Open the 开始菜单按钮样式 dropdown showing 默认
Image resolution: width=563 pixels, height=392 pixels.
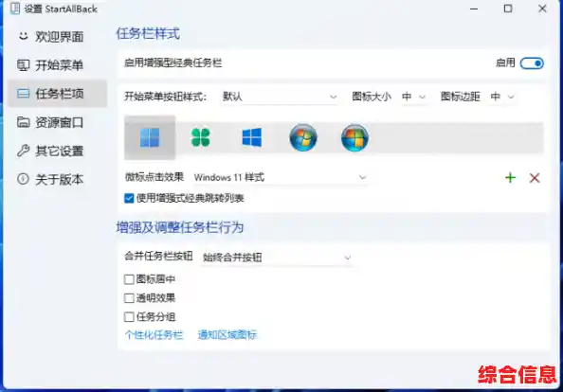click(x=280, y=97)
